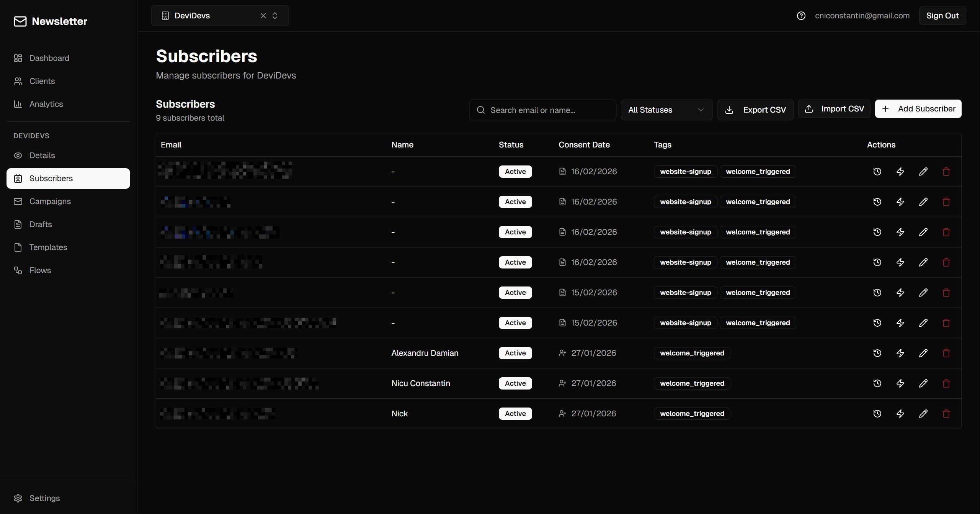Navigate to Analytics

click(46, 104)
